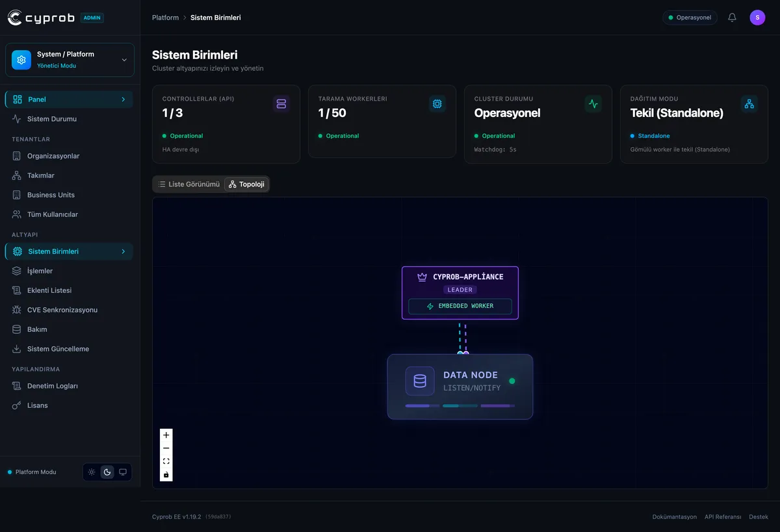Click the Platform breadcrumb link

point(165,18)
